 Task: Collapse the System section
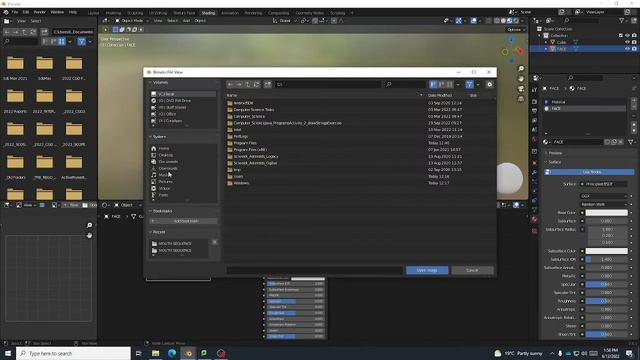158,137
